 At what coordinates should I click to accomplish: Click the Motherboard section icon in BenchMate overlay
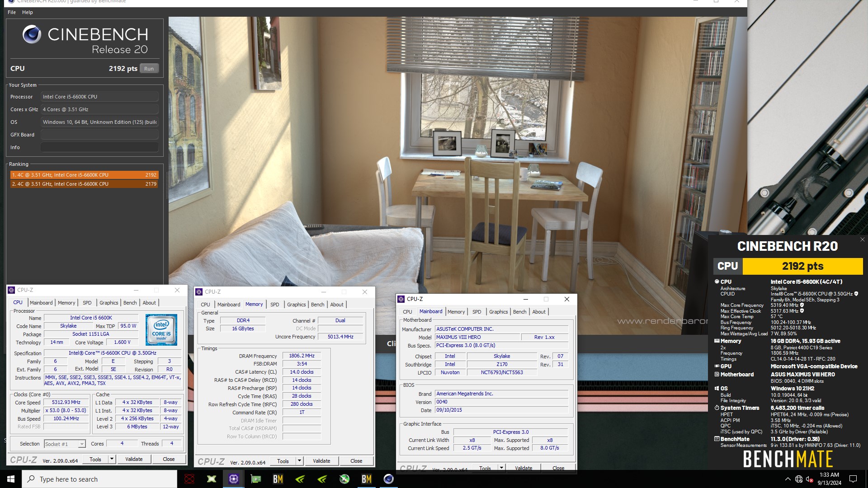[x=717, y=375]
